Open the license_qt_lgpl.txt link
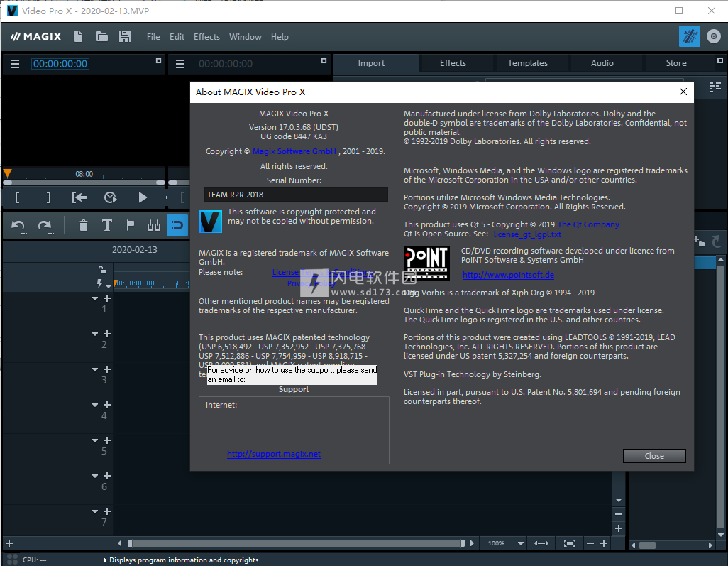The width and height of the screenshot is (728, 566). click(527, 234)
